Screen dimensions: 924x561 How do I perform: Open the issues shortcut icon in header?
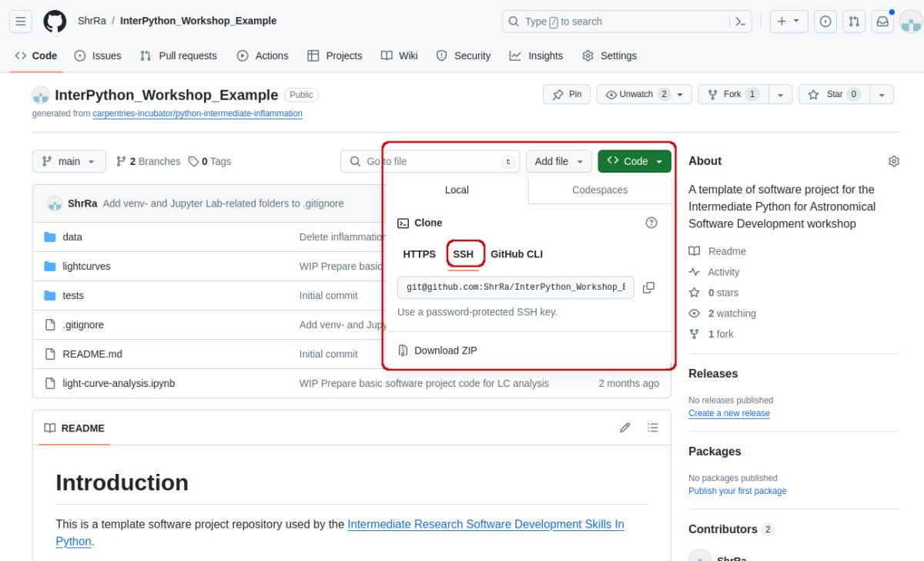click(825, 22)
